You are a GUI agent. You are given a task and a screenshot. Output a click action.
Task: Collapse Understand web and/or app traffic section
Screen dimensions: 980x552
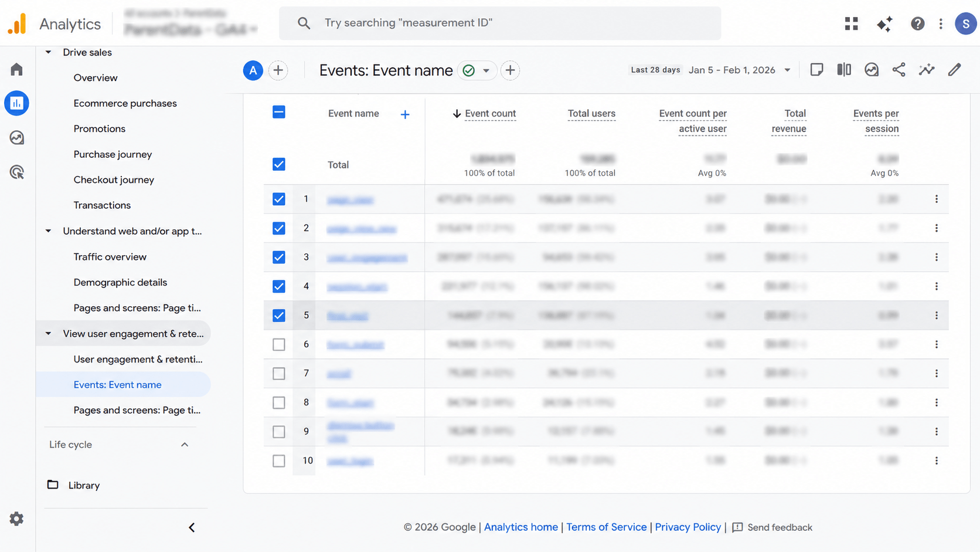pos(49,231)
